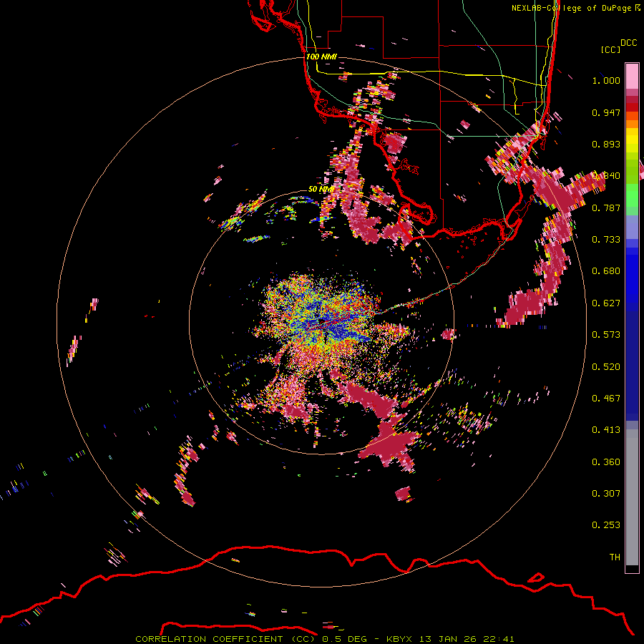Select the 0.307 scale value

pos(606,494)
